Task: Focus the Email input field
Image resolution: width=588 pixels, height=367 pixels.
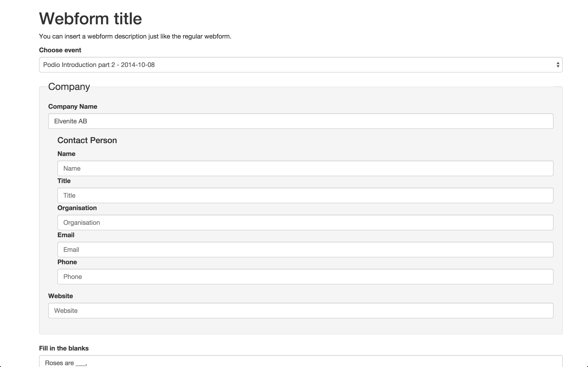Action: click(x=305, y=250)
